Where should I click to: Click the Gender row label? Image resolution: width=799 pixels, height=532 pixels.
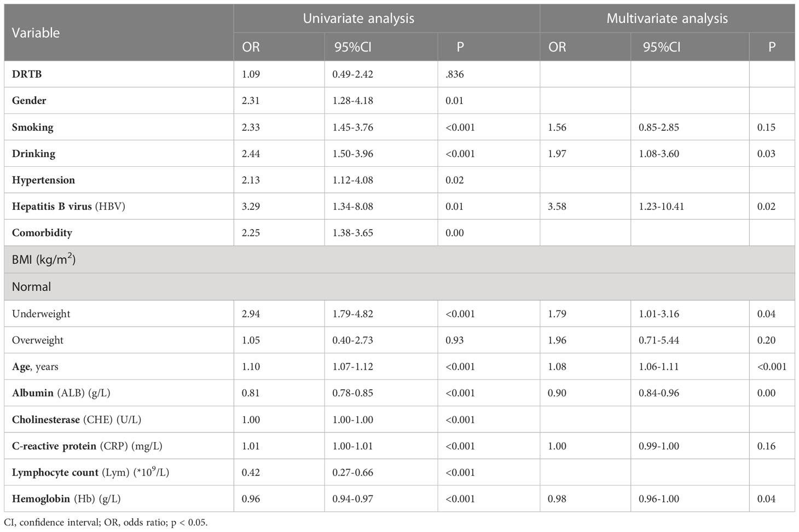coord(29,101)
